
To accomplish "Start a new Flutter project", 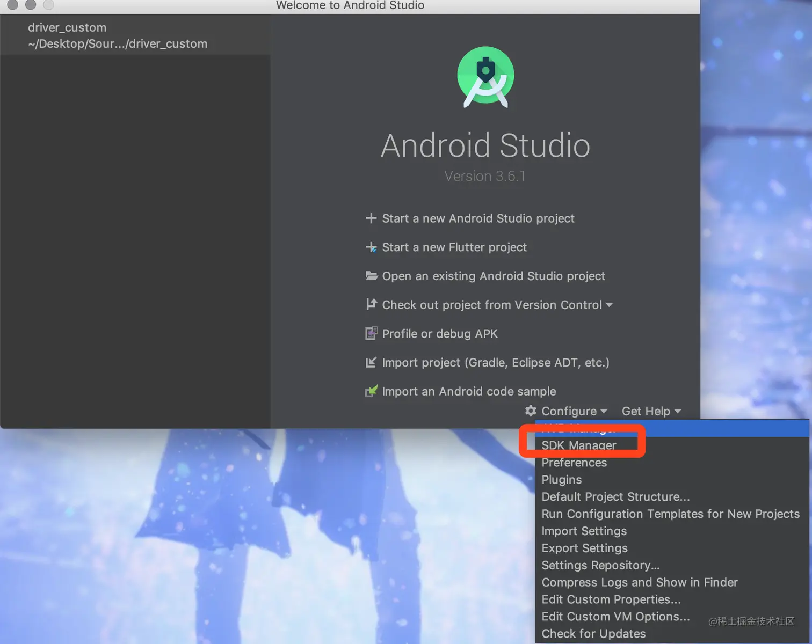I will tap(454, 247).
